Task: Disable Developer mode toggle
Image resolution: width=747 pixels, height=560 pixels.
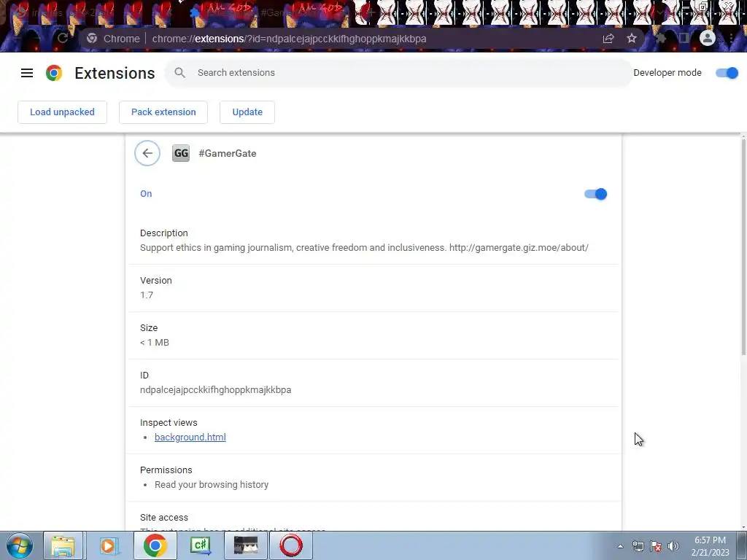Action: pyautogui.click(x=727, y=73)
